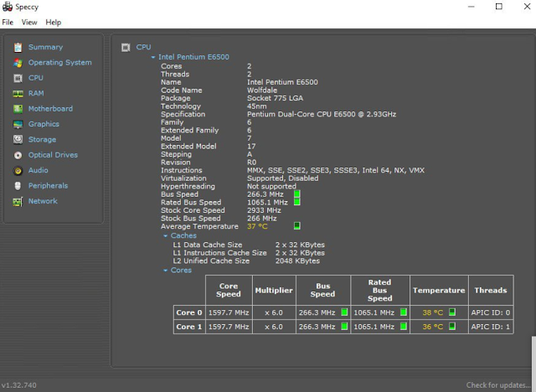Screen dimensions: 536x392
Task: Click Core 0 Bus Speed graph icon
Action: pos(344,312)
